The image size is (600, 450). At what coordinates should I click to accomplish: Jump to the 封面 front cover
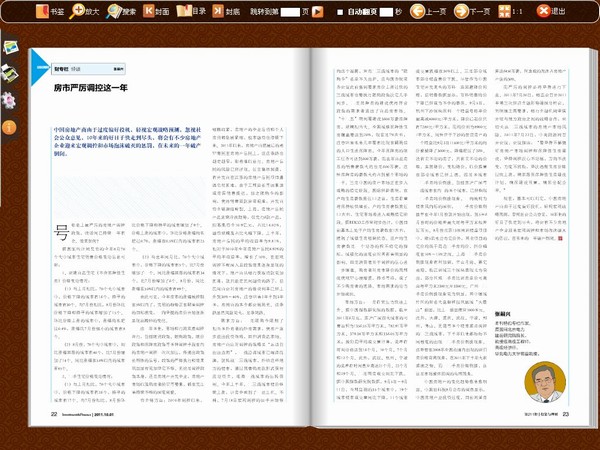point(156,11)
